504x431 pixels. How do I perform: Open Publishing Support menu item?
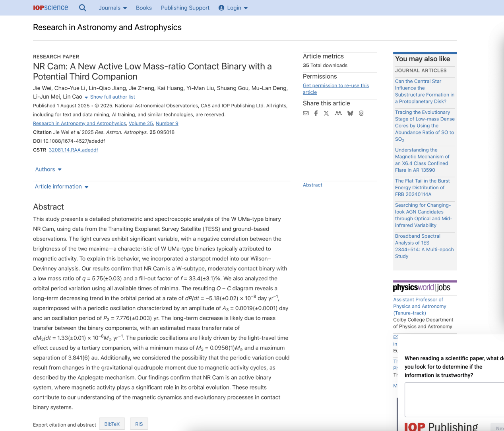tap(185, 8)
